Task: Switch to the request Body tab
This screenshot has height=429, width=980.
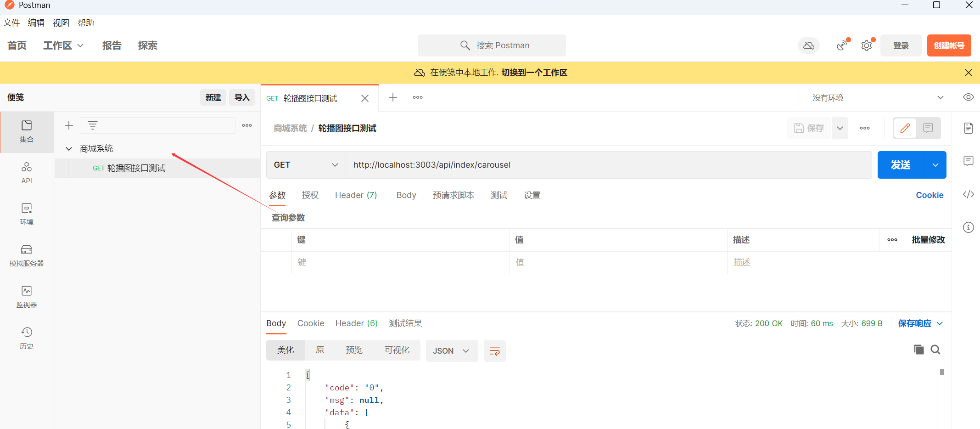Action: coord(406,195)
